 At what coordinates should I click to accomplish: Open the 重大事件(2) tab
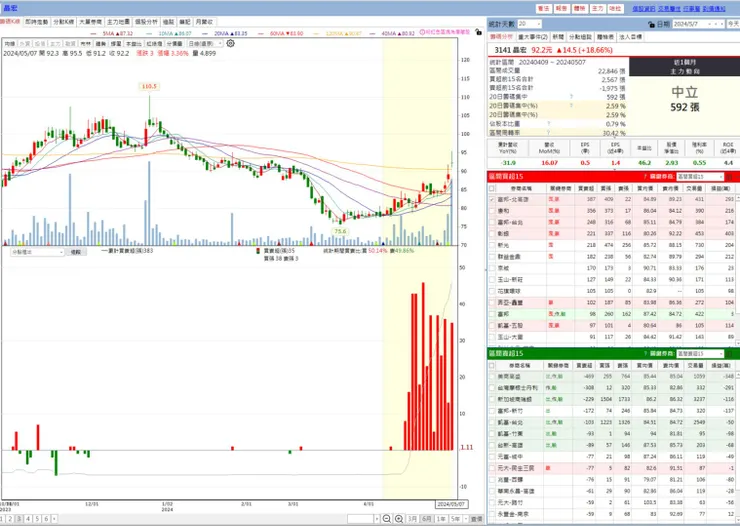533,37
